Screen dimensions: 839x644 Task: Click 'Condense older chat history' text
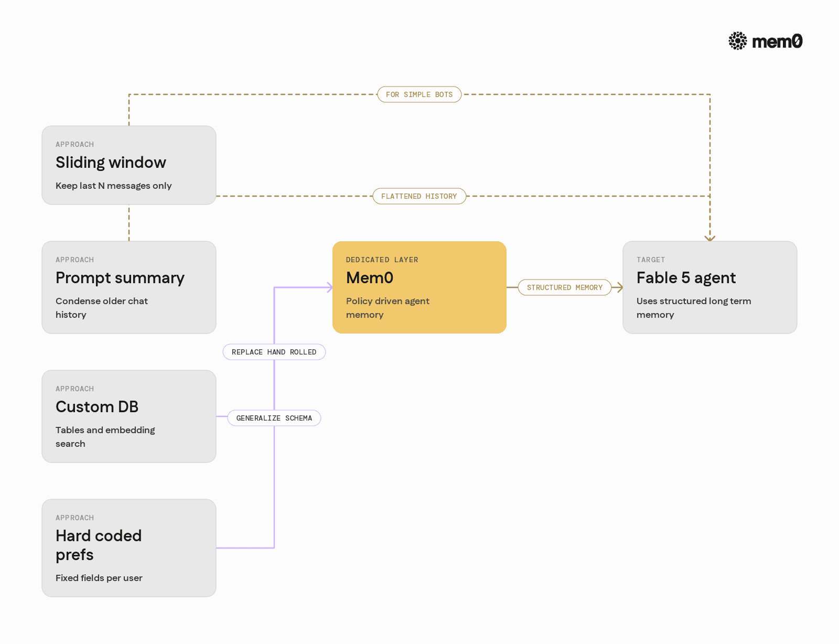click(x=102, y=308)
